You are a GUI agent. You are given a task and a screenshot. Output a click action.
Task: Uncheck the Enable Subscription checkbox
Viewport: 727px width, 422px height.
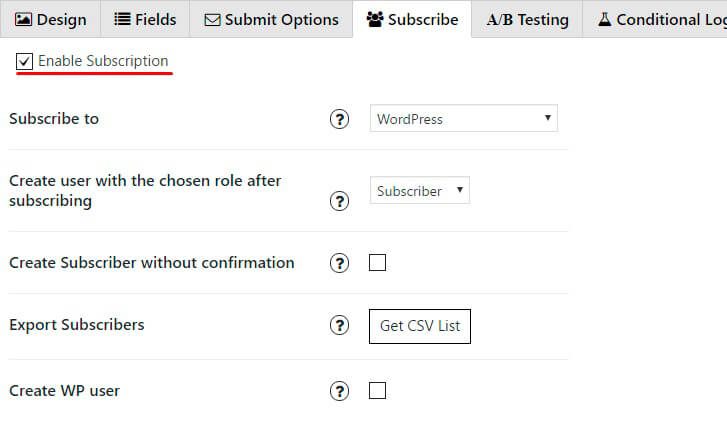24,61
